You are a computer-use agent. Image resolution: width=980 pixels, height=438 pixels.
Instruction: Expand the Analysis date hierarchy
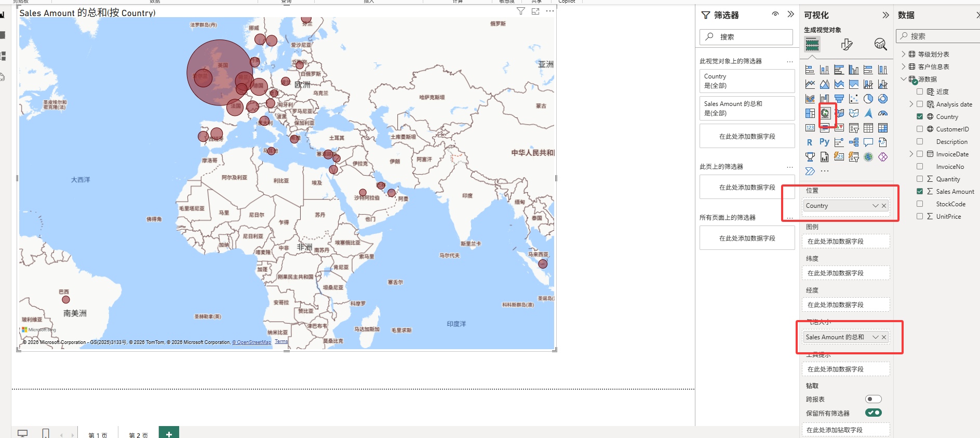click(x=911, y=104)
